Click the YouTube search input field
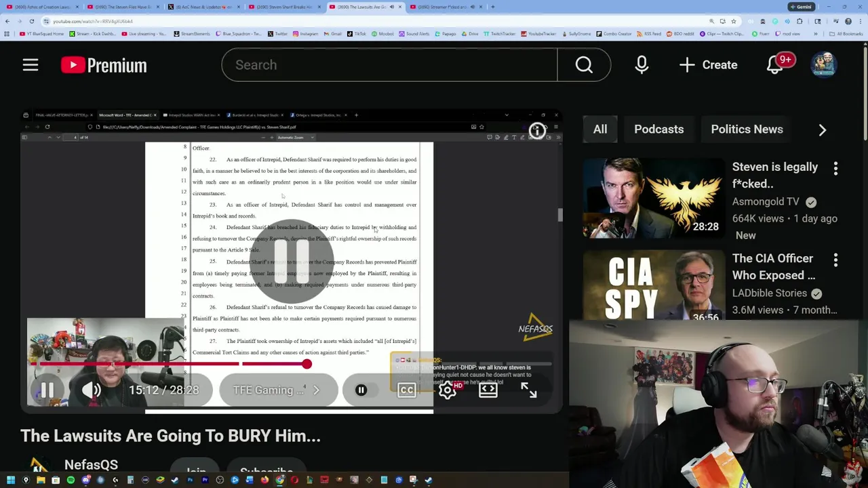868x488 pixels. click(x=389, y=65)
